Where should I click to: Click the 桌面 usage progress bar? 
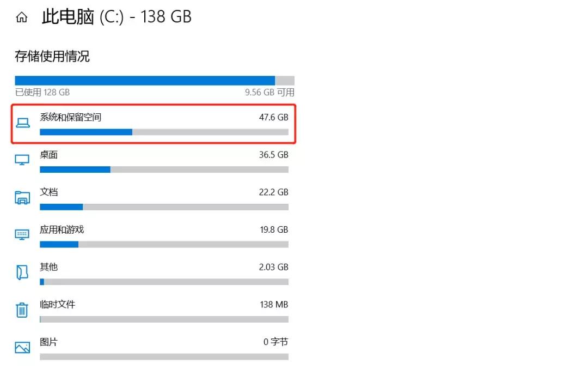pos(164,169)
